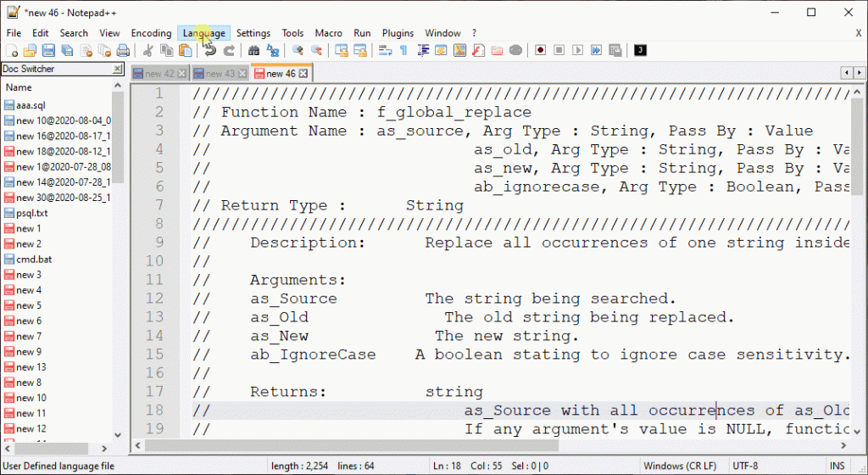Screen dimensions: 868x475
Task: Start macro recording with red dot icon
Action: [x=540, y=50]
